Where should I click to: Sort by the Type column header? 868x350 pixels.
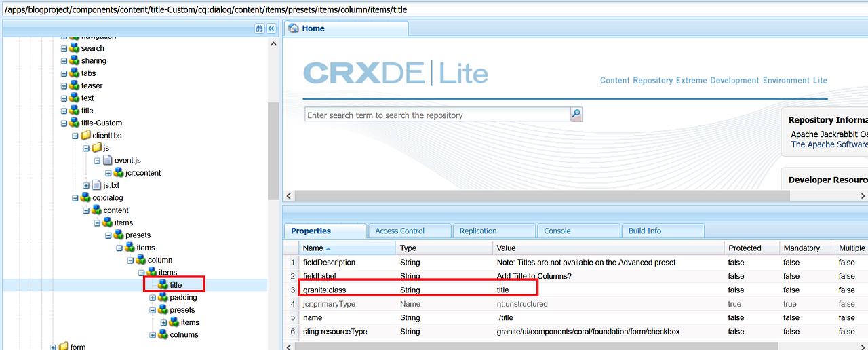[x=446, y=248]
